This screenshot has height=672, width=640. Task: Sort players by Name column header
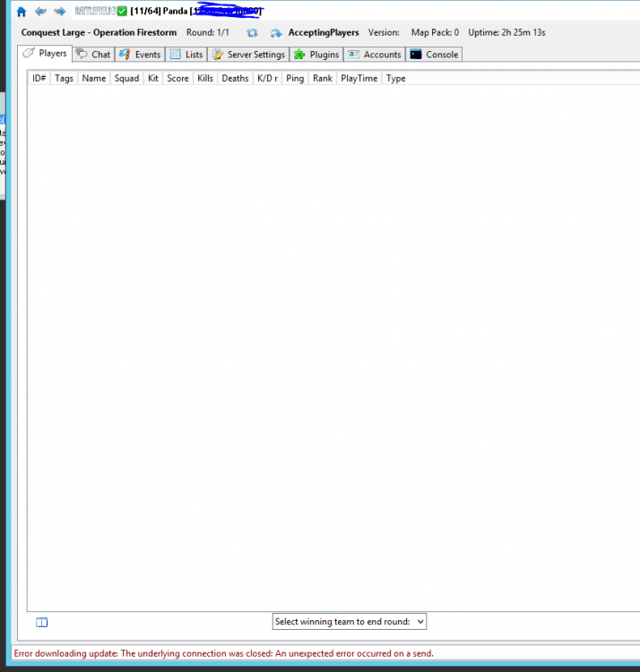click(93, 79)
